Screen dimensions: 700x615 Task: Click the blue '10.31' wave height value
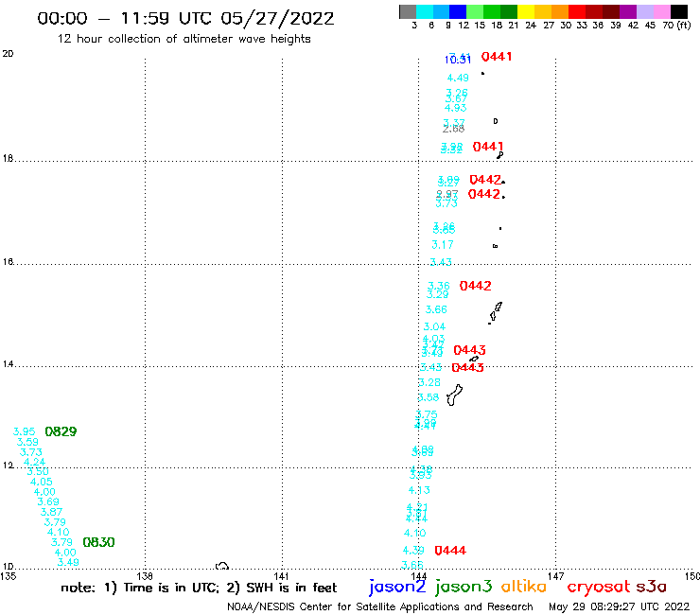click(458, 60)
